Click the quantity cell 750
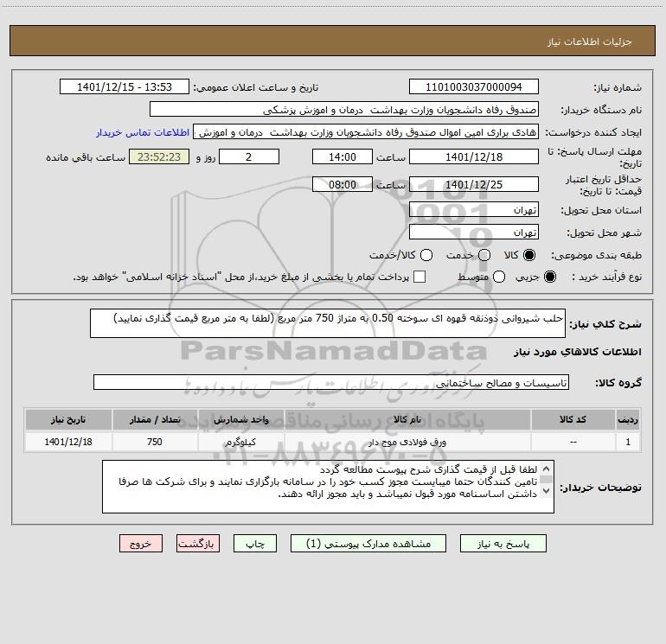 pos(155,442)
